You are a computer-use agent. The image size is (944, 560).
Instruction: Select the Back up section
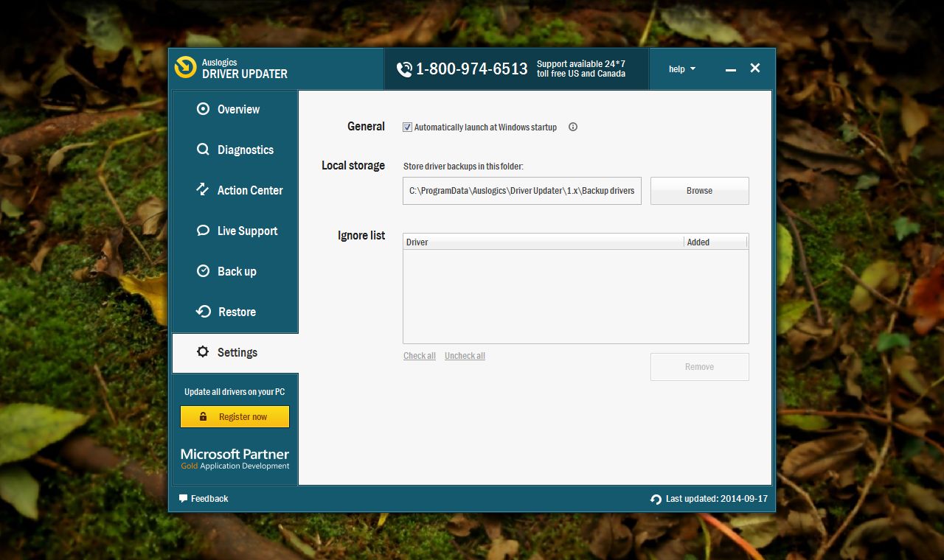235,271
